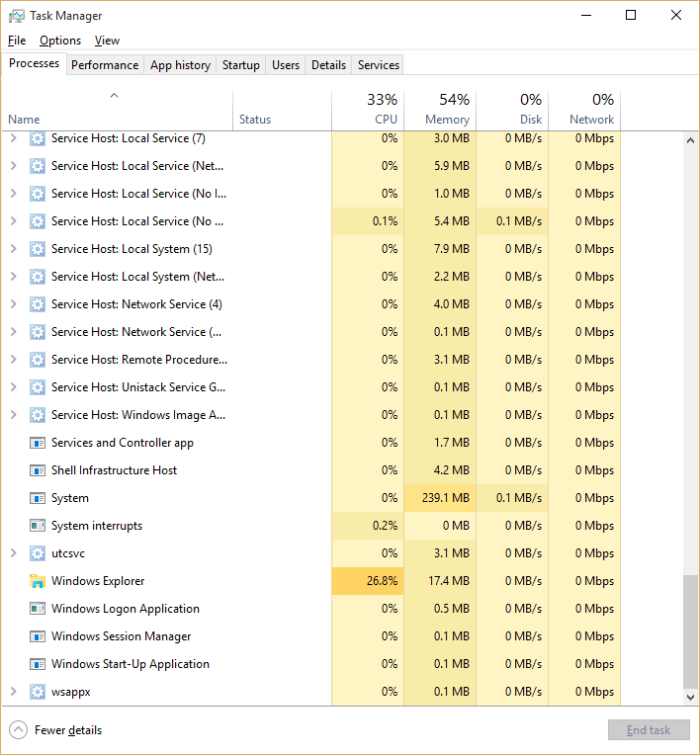Viewport: 700px width, 755px height.
Task: Select the System interrupts row name
Action: tap(97, 526)
